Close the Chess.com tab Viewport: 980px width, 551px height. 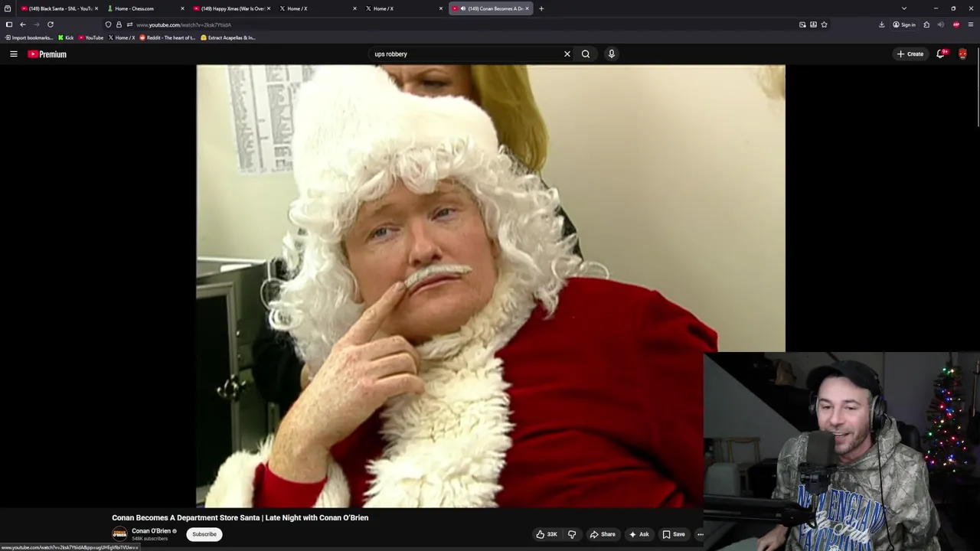point(182,8)
